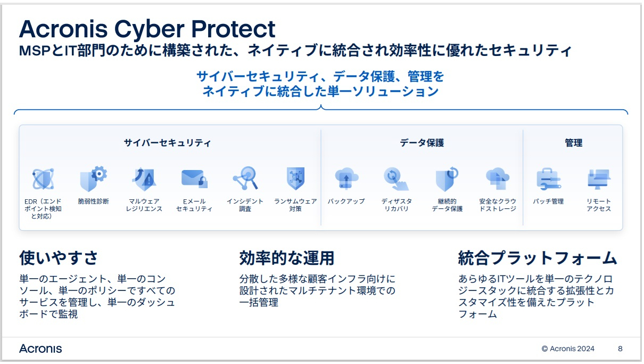Click the patch management toolbox icon
This screenshot has height=364, width=644.
[548, 179]
